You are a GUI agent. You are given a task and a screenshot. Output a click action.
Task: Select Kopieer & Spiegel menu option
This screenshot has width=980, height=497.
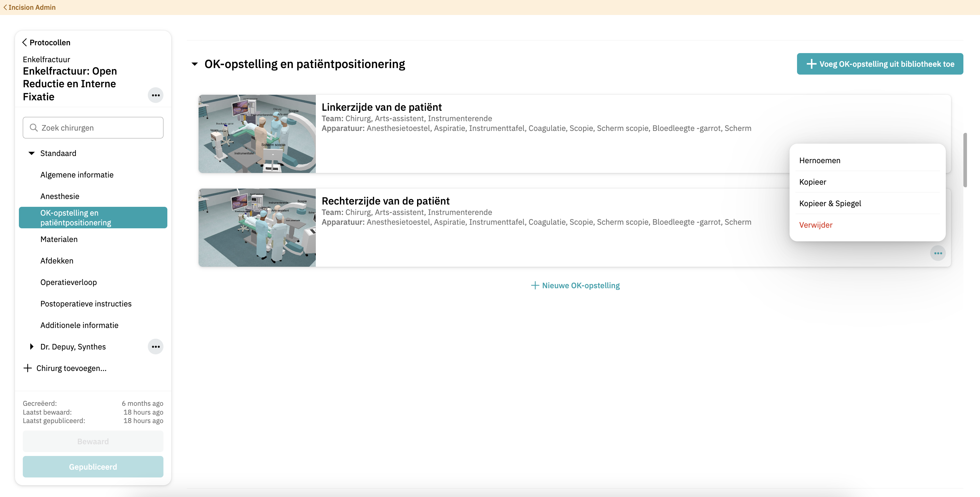(830, 204)
